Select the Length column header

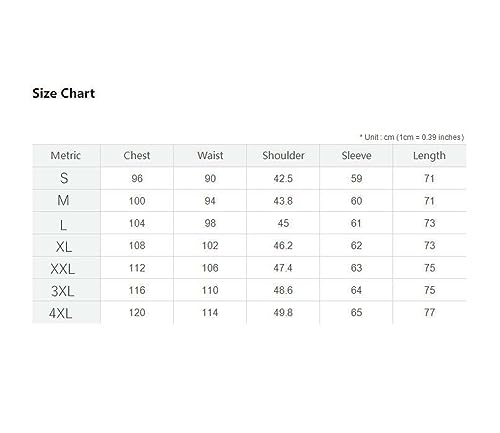(429, 156)
